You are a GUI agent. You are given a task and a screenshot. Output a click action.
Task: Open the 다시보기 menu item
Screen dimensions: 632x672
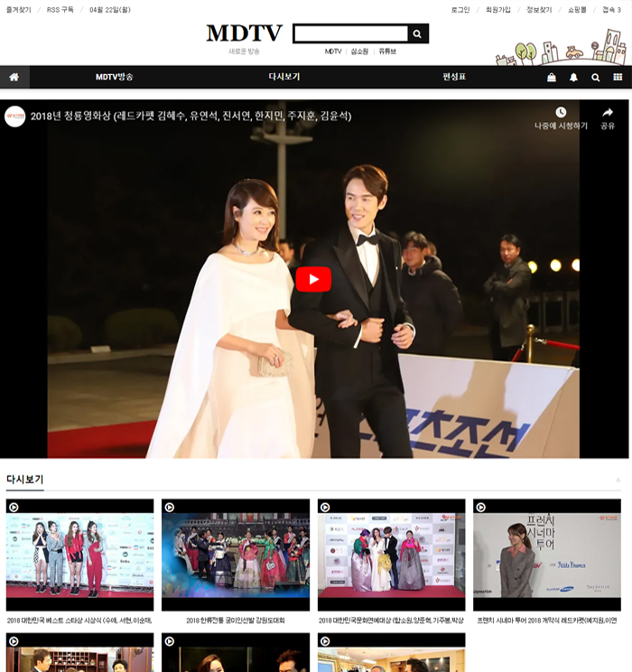pos(284,78)
